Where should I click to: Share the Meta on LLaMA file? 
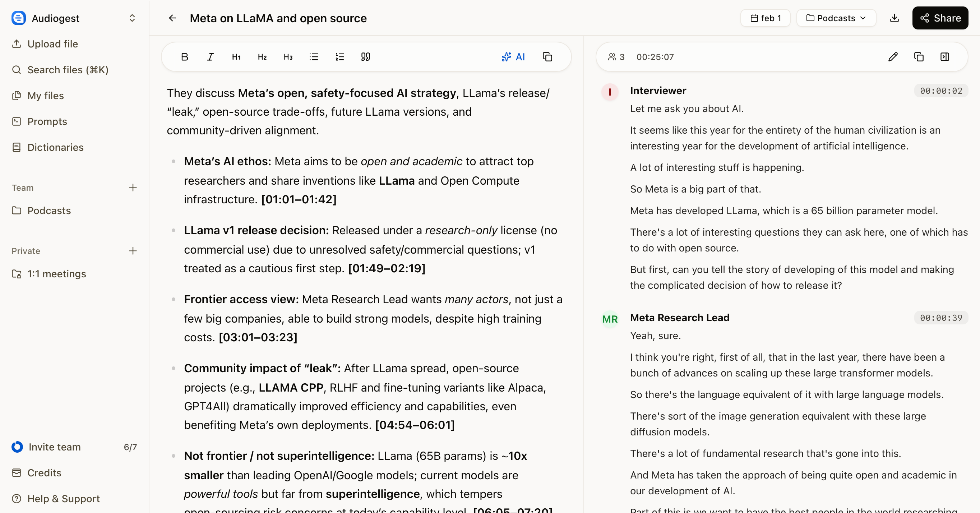[940, 18]
